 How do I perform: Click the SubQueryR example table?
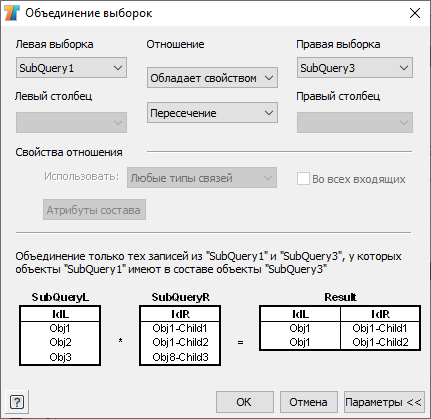180,335
